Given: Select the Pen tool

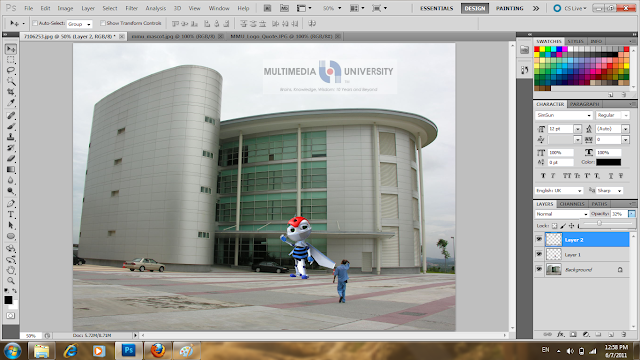Looking at the screenshot, I should 11,203.
